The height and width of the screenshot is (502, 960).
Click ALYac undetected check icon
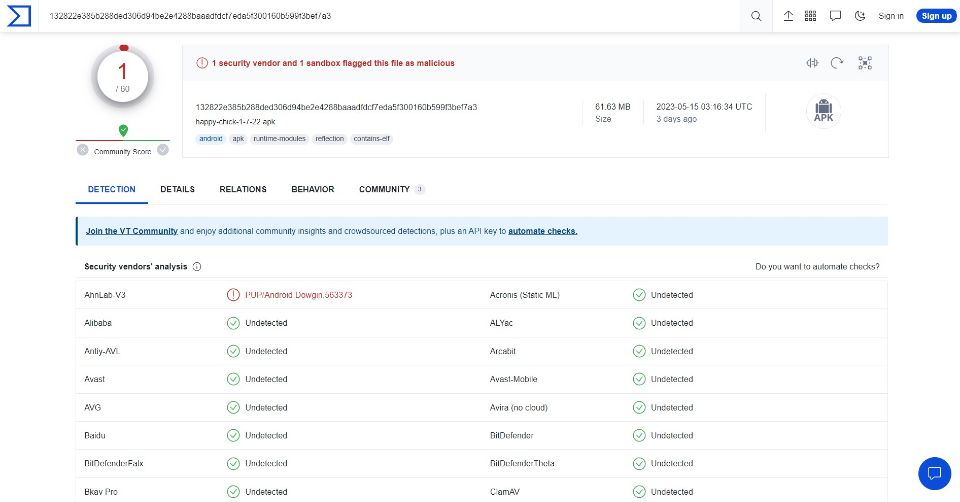point(639,323)
